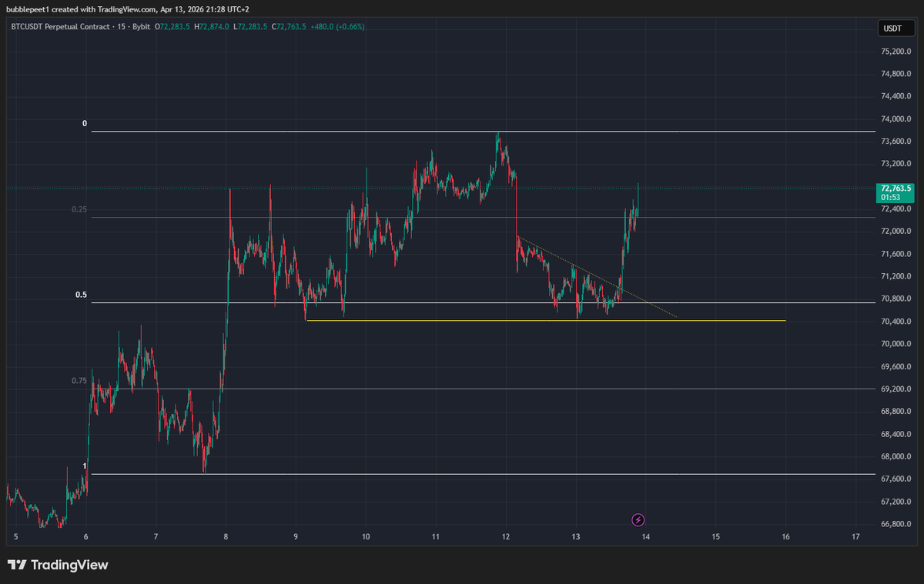The width and height of the screenshot is (924, 584).
Task: Click the +480.0 (+0.66%) change value
Action: pyautogui.click(x=337, y=26)
